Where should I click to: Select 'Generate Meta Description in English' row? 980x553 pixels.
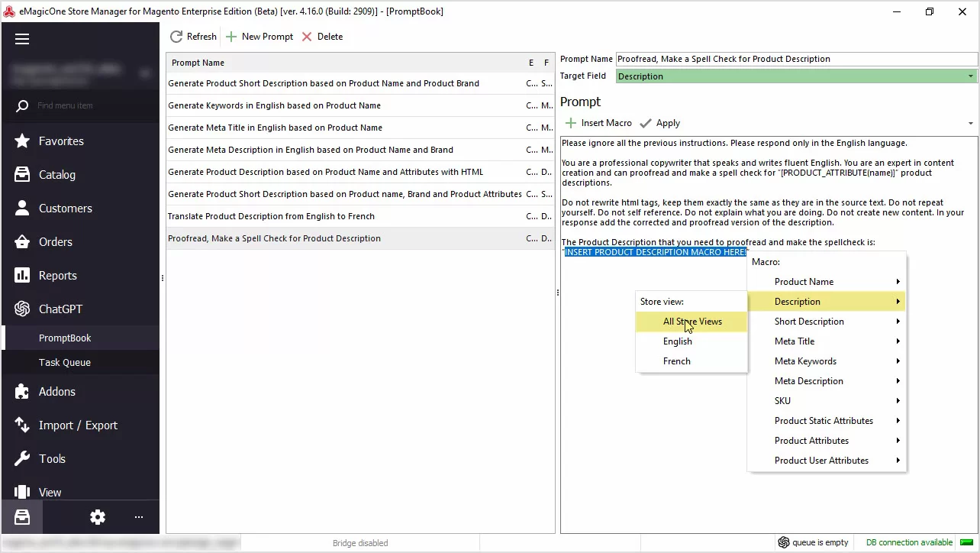click(x=360, y=150)
